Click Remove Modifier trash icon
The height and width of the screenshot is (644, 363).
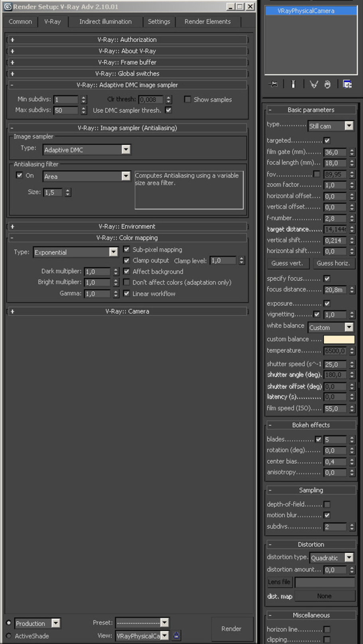327,84
